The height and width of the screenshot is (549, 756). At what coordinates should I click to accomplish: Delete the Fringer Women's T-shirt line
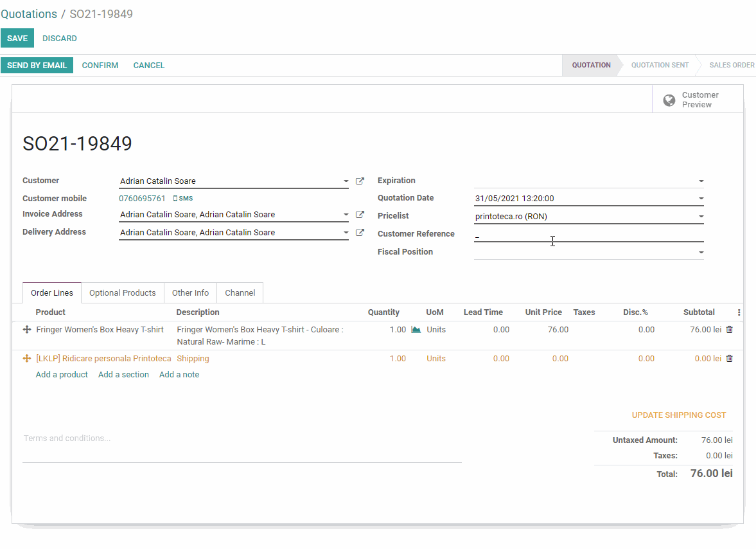[x=729, y=330]
